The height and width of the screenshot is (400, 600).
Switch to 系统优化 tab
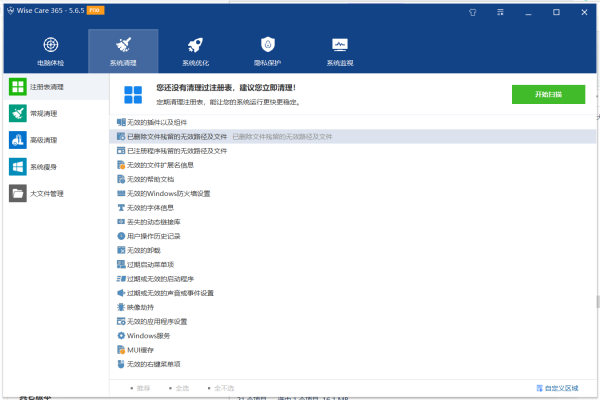click(196, 51)
